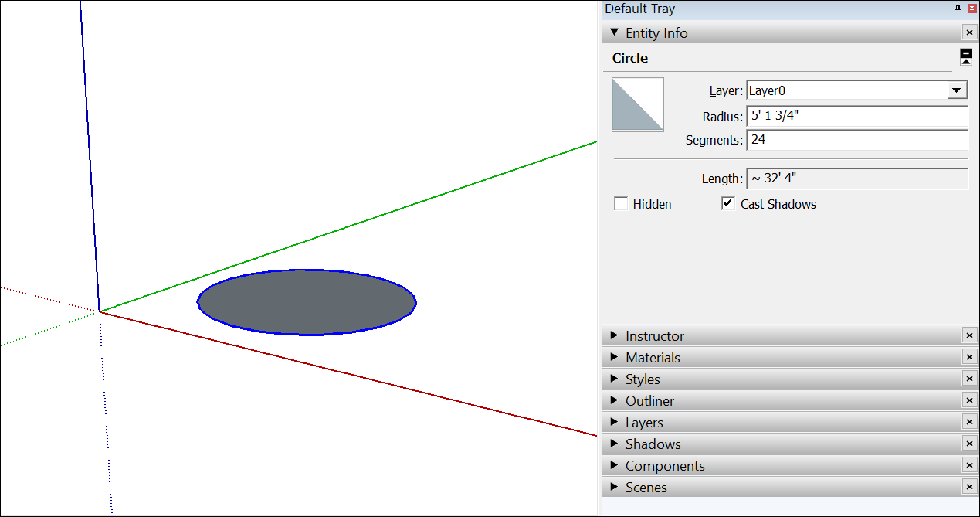
Task: Uncheck the Cast Shadows checkbox
Action: pos(727,204)
